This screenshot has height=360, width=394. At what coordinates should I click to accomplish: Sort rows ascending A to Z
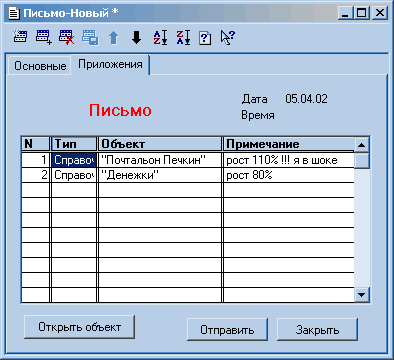[x=160, y=37]
